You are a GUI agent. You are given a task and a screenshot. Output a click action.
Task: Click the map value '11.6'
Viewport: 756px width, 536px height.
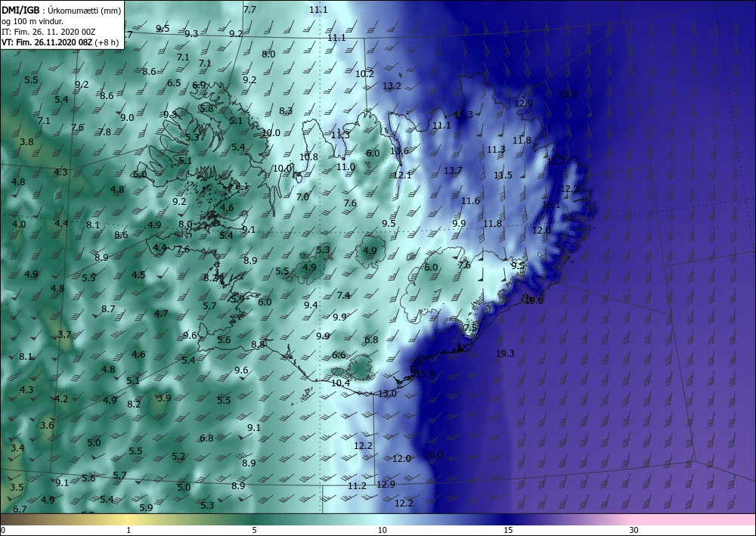(470, 201)
